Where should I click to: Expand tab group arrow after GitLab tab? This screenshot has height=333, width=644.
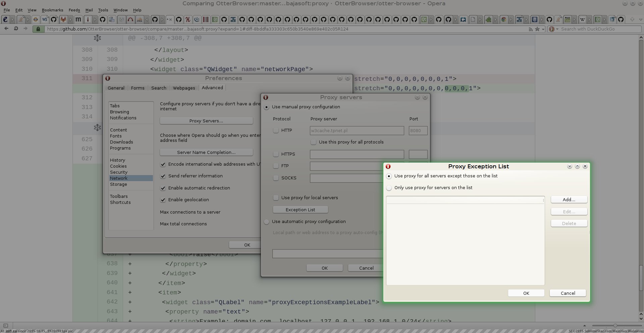pos(70,19)
